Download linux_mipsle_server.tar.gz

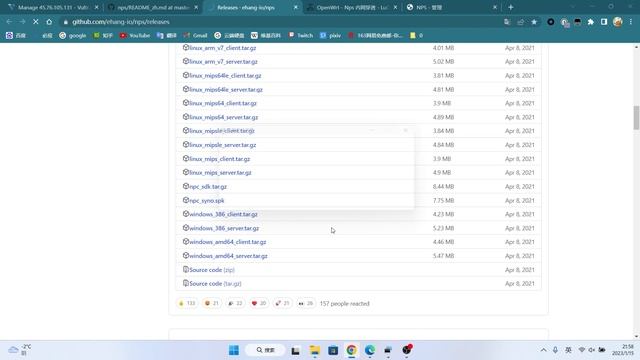(x=222, y=145)
